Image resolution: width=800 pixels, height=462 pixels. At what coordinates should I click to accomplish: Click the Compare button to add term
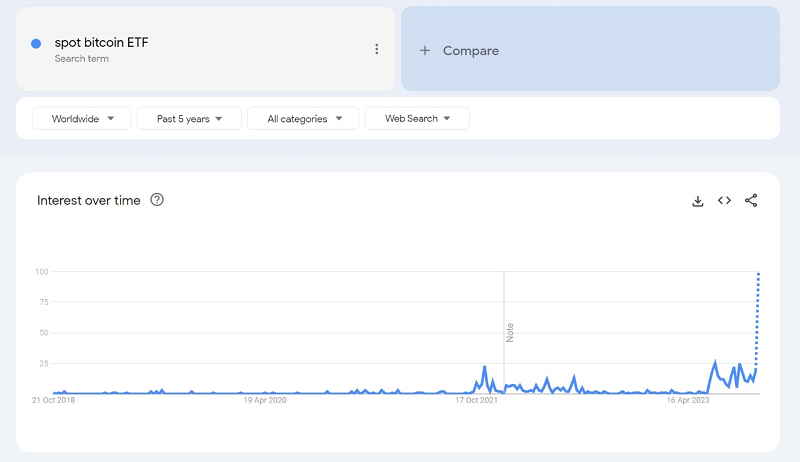[470, 51]
